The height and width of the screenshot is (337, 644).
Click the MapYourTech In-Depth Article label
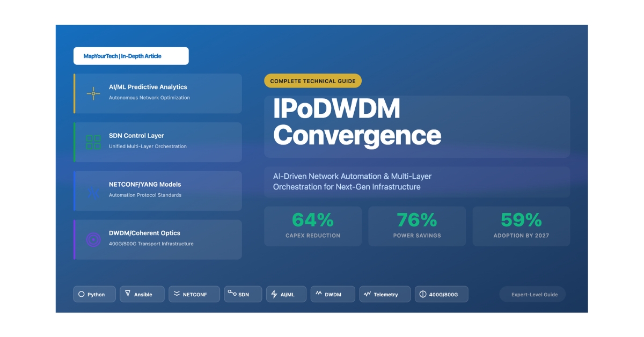(x=131, y=56)
